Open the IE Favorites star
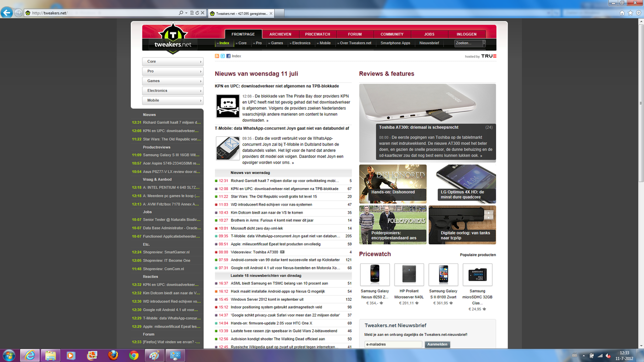The image size is (644, 362). 630,13
